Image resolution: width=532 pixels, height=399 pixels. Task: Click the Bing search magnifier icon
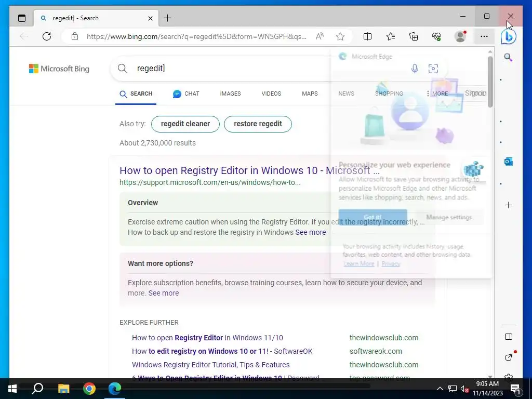[x=123, y=68]
